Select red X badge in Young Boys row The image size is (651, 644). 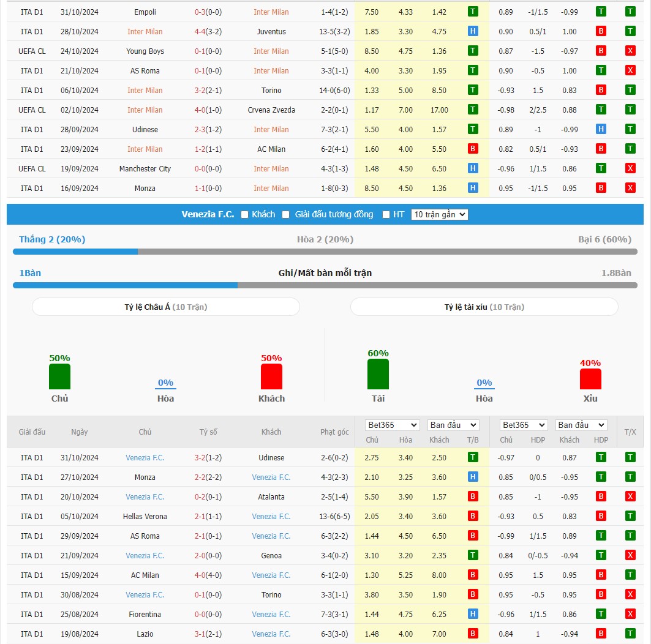630,51
